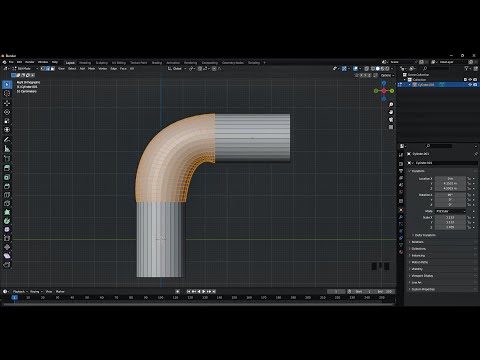Switch to solid viewport shading
The height and width of the screenshot is (360, 480).
point(378,68)
